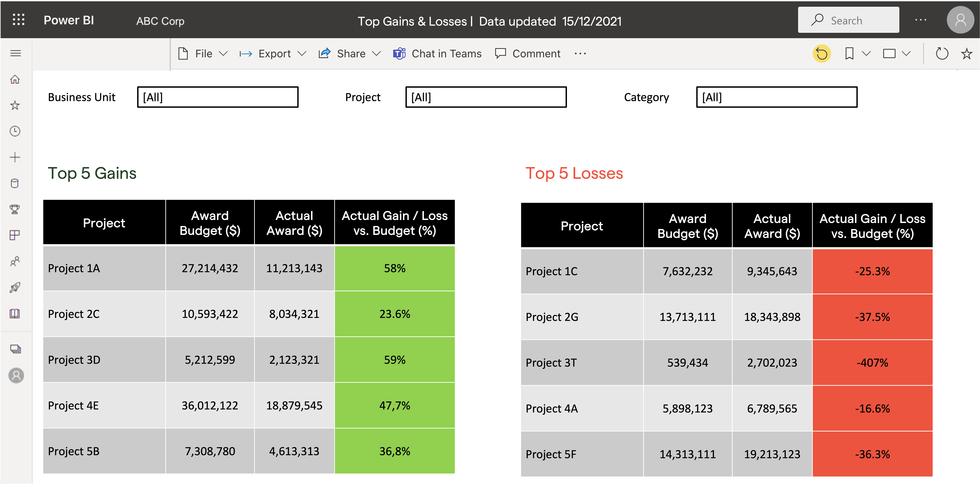Viewport: 980px width, 484px height.
Task: Open Datasets cylinder icon in sidebar
Action: pyautogui.click(x=15, y=183)
